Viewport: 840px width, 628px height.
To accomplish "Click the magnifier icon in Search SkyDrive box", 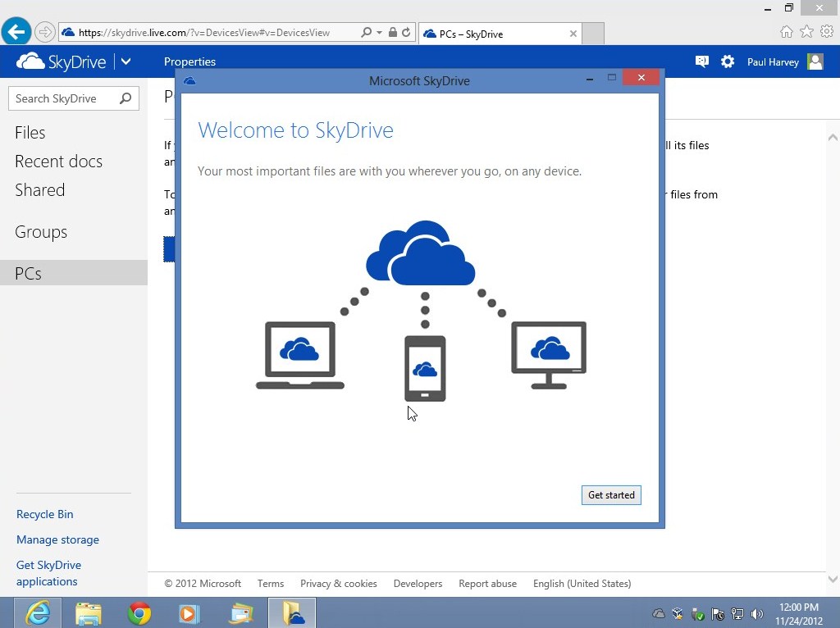I will (126, 98).
